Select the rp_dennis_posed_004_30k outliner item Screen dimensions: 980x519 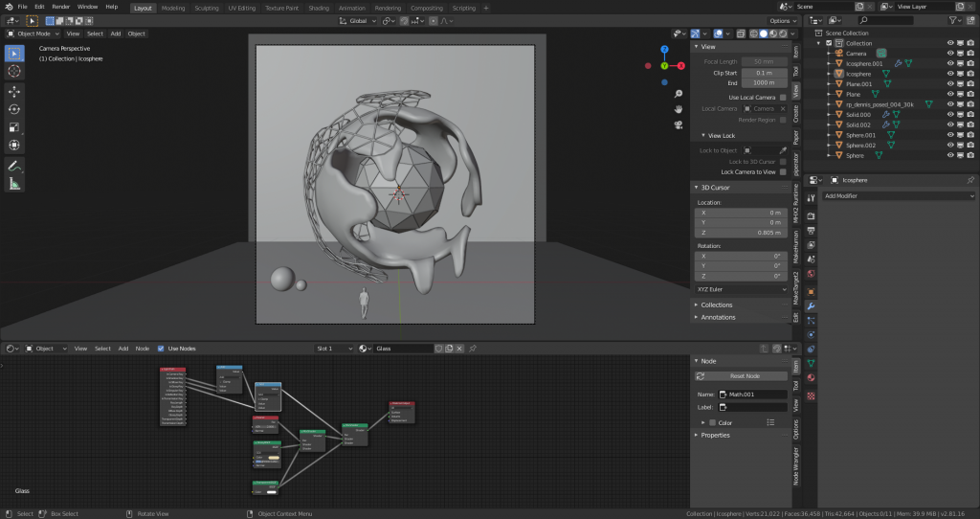(880, 104)
